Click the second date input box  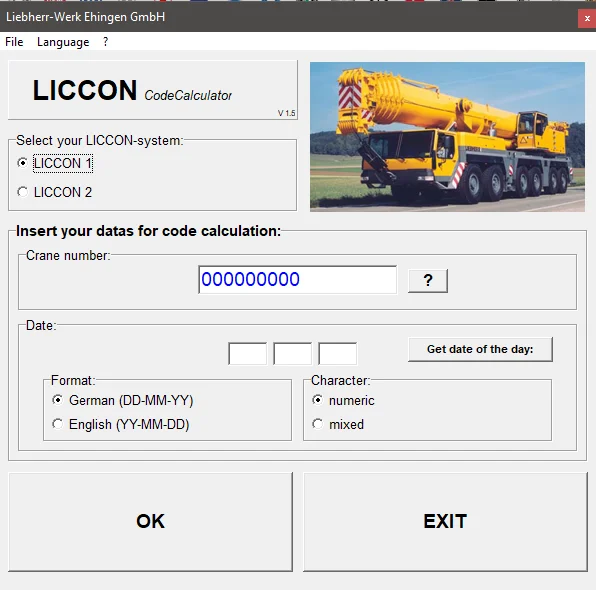[292, 354]
